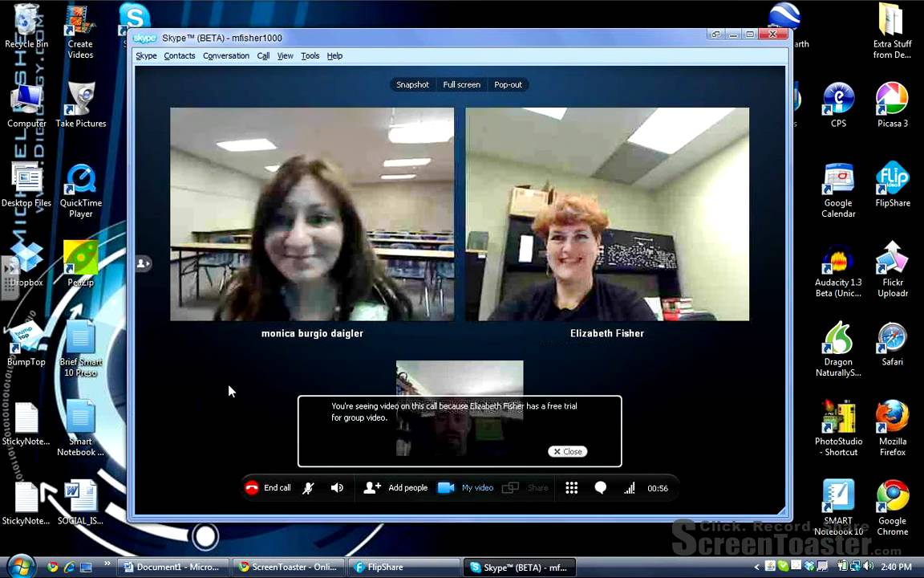Open Create Videos desktop shortcut
The width and height of the screenshot is (924, 578).
pos(80,32)
